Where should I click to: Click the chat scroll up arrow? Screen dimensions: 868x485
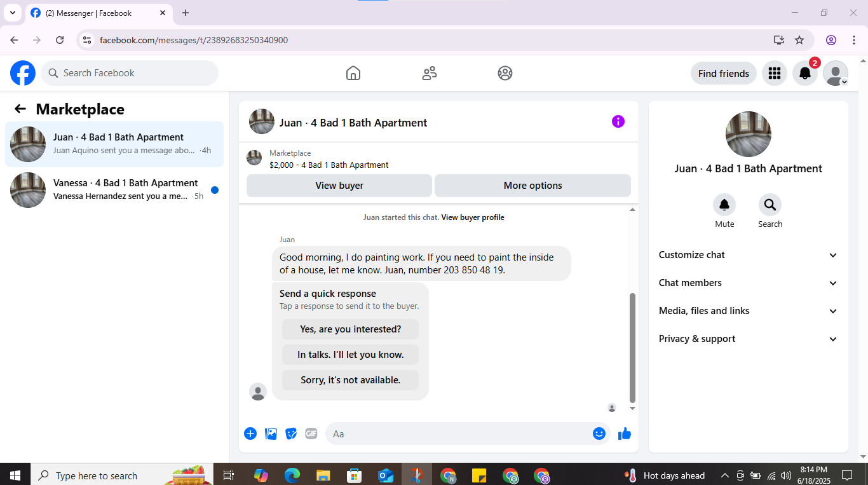pyautogui.click(x=632, y=210)
